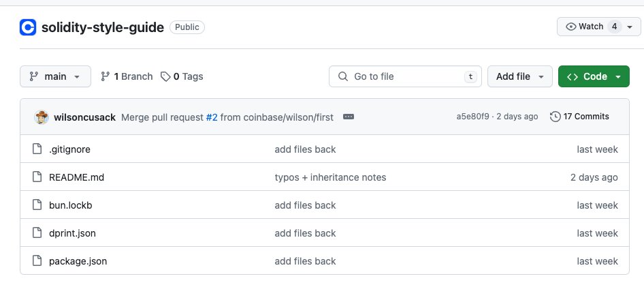
Task: Click wilsoncusack's avatar image
Action: pyautogui.click(x=42, y=117)
